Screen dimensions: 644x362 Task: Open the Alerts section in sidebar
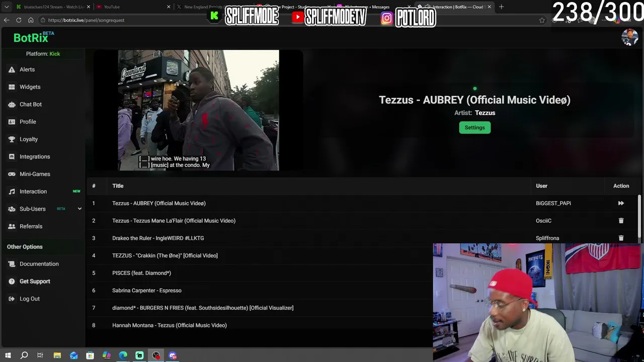point(27,69)
